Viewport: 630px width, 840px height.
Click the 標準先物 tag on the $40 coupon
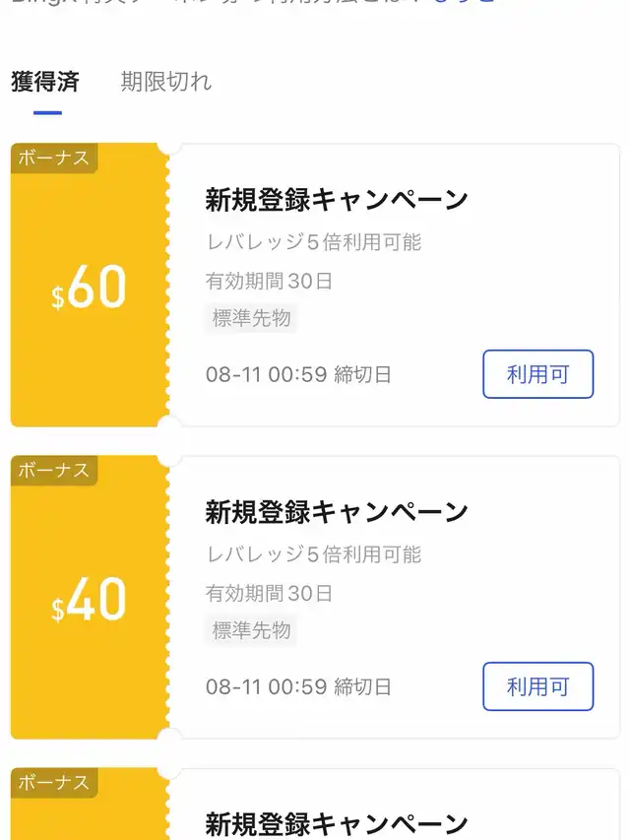tap(251, 630)
